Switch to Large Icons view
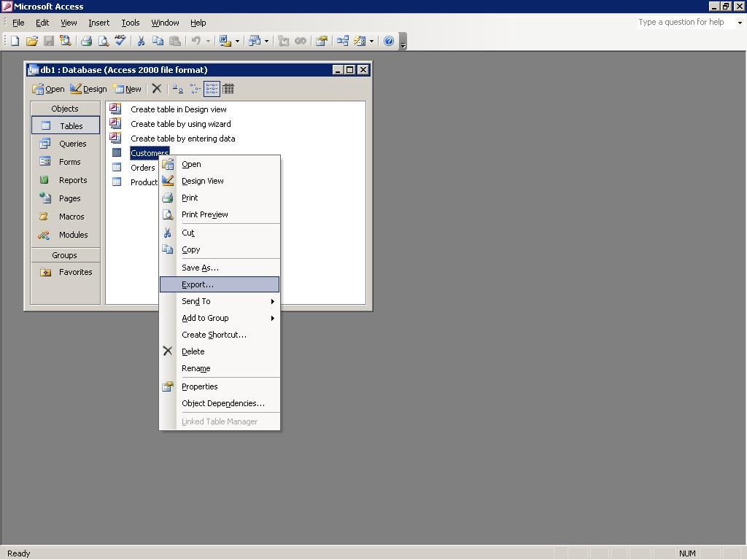The height and width of the screenshot is (560, 747). [178, 88]
